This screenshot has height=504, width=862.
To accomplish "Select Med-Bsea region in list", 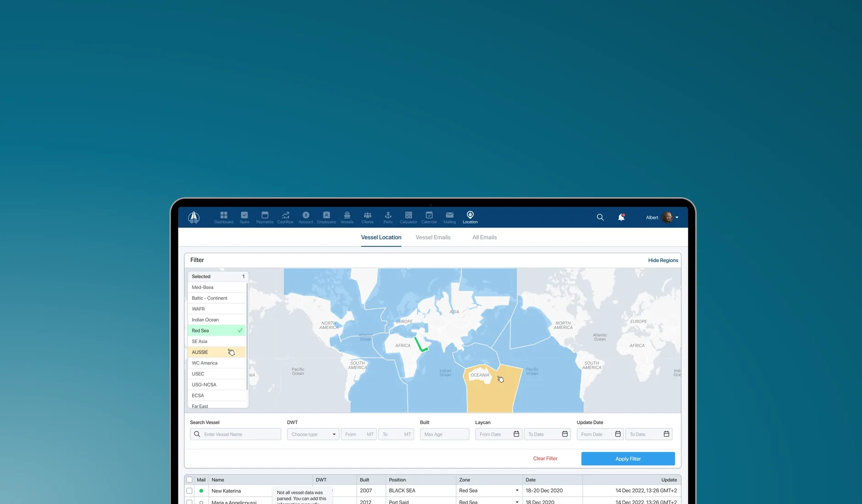I will pos(216,287).
